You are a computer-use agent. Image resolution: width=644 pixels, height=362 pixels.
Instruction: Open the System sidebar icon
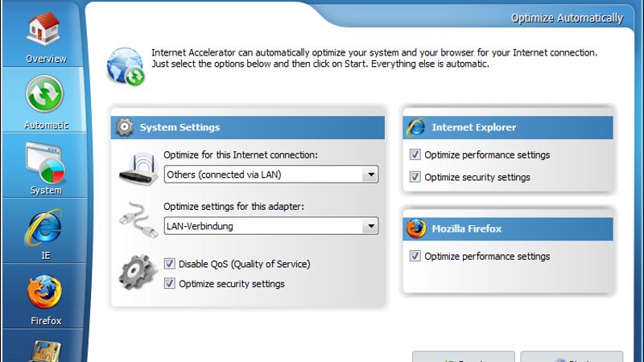45,163
